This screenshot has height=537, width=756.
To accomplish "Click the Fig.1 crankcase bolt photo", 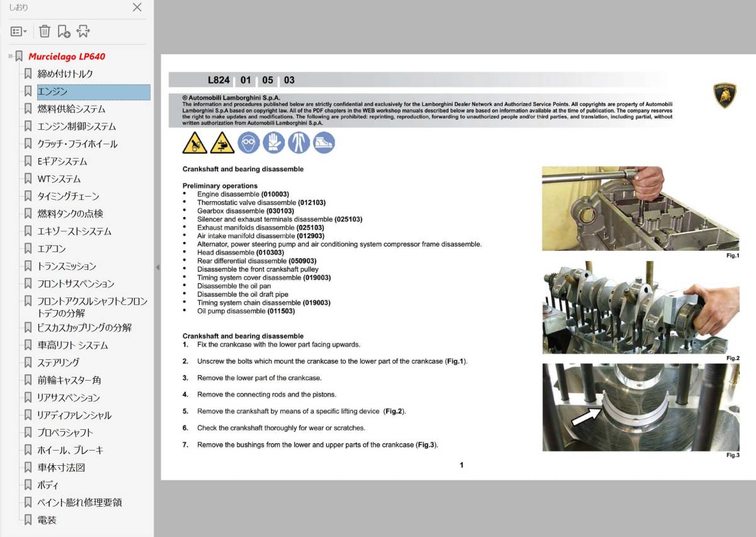I will coord(640,209).
